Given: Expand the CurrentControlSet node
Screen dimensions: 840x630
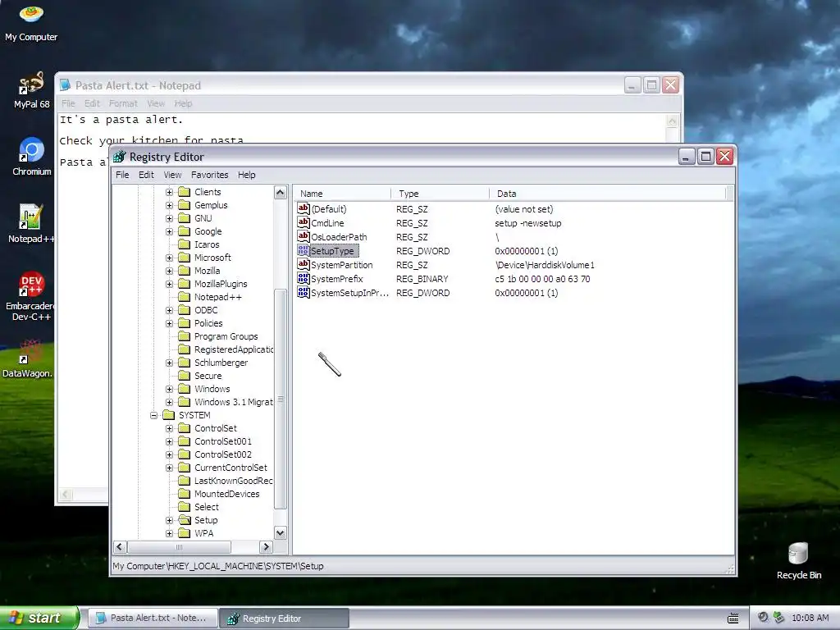Looking at the screenshot, I should pyautogui.click(x=169, y=468).
